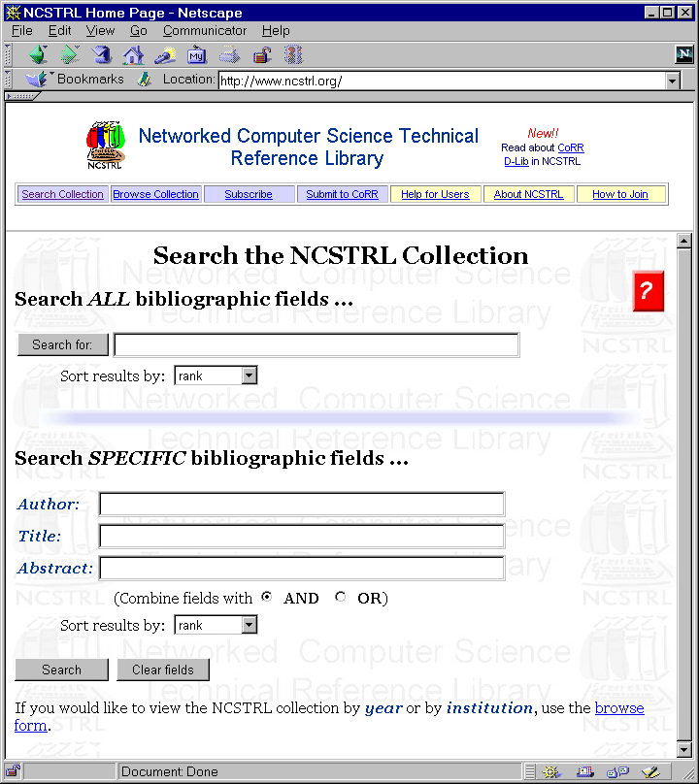Image resolution: width=699 pixels, height=784 pixels.
Task: Click the component bar grip handle
Action: (x=530, y=771)
